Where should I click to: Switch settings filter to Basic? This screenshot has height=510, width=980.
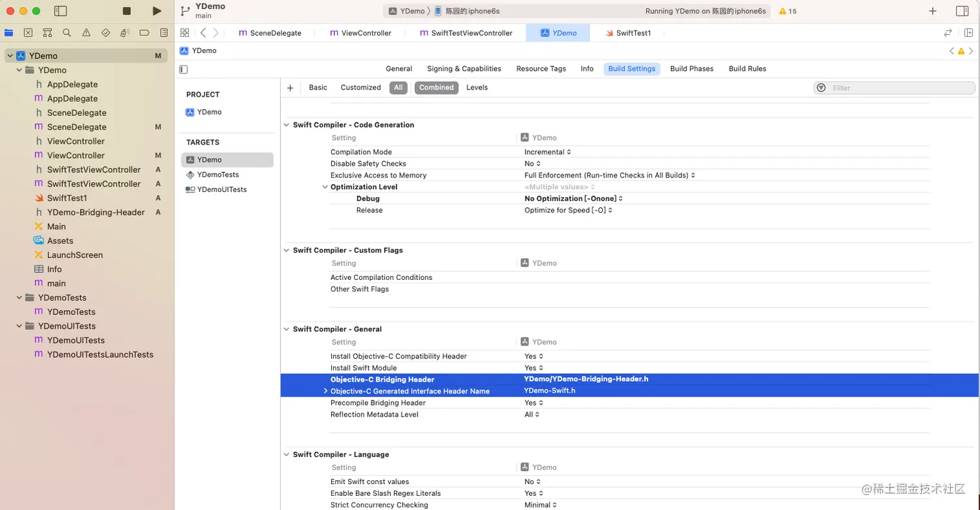coord(318,87)
